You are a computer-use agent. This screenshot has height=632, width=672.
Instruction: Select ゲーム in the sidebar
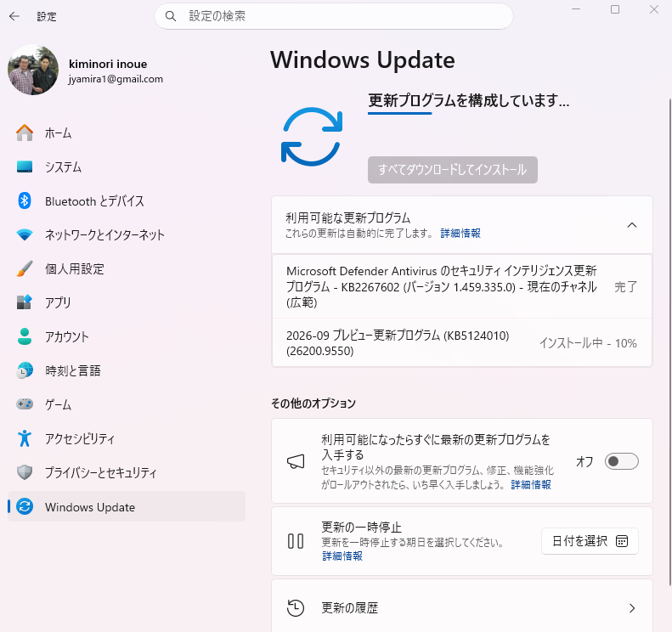click(x=127, y=404)
